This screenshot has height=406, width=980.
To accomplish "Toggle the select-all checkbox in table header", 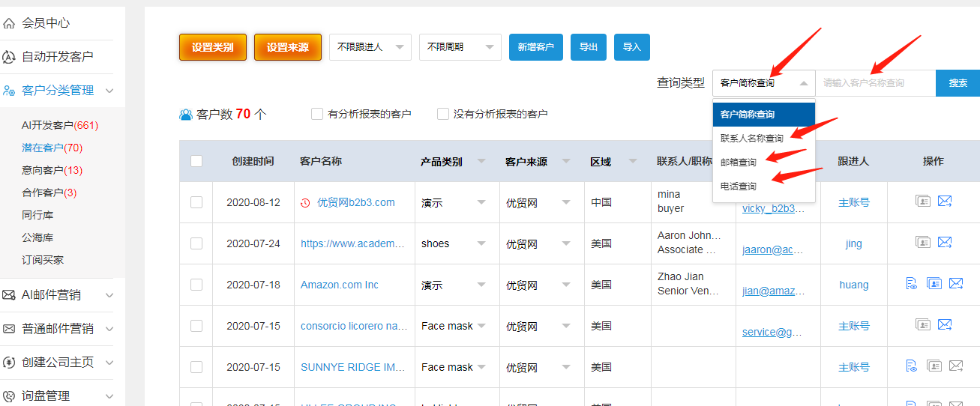I will [x=196, y=161].
